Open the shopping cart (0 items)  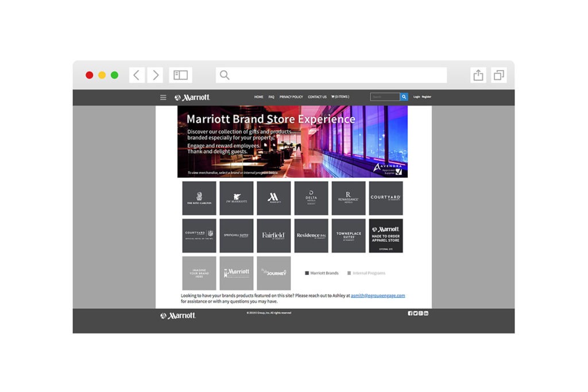340,96
